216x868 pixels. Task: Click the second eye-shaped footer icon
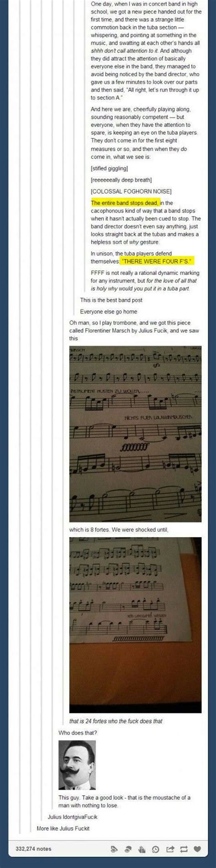(x=128, y=849)
